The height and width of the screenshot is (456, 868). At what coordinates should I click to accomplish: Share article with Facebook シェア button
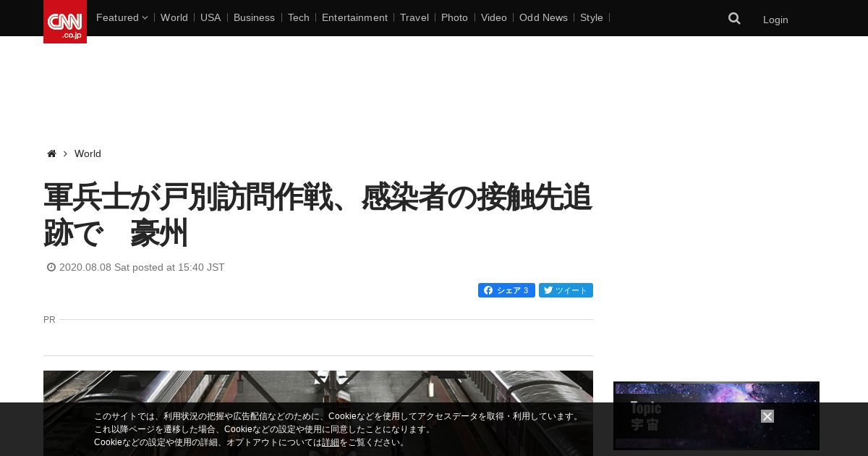[506, 290]
